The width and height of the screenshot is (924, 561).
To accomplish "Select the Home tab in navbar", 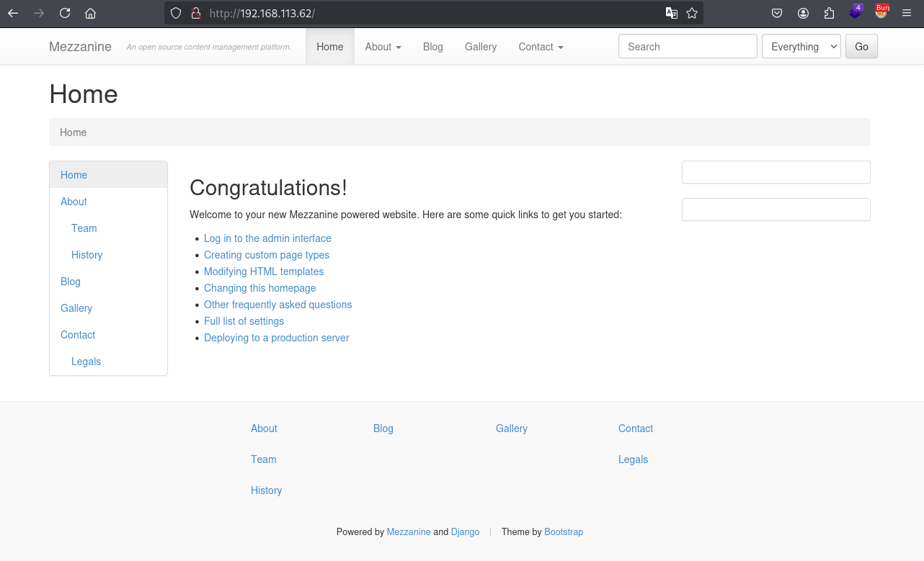I will [x=330, y=47].
